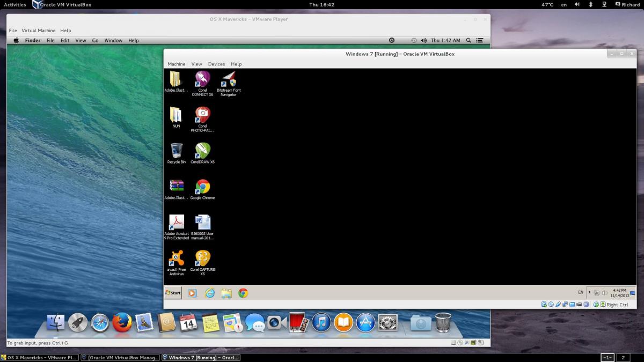
Task: Open the Finder menu in macOS
Action: [x=33, y=40]
